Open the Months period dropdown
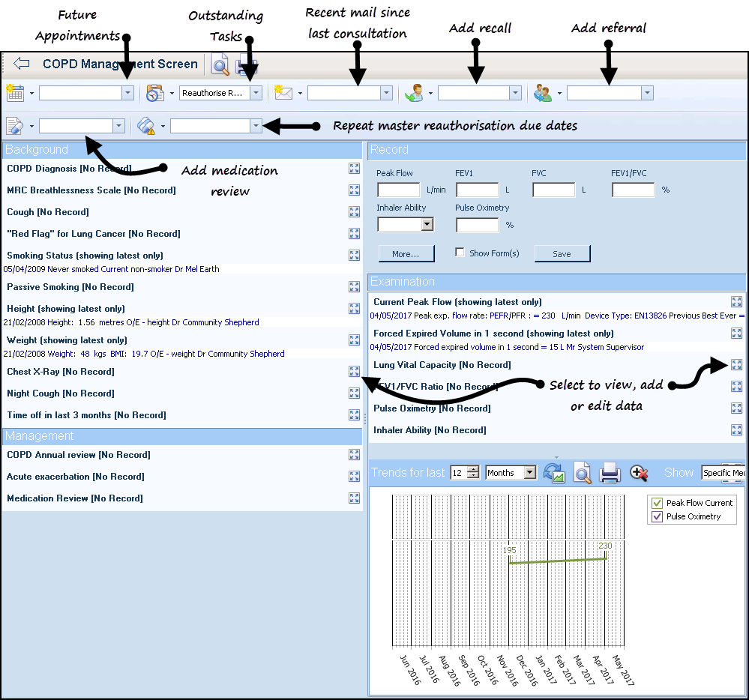This screenshot has width=749, height=700. (x=530, y=473)
